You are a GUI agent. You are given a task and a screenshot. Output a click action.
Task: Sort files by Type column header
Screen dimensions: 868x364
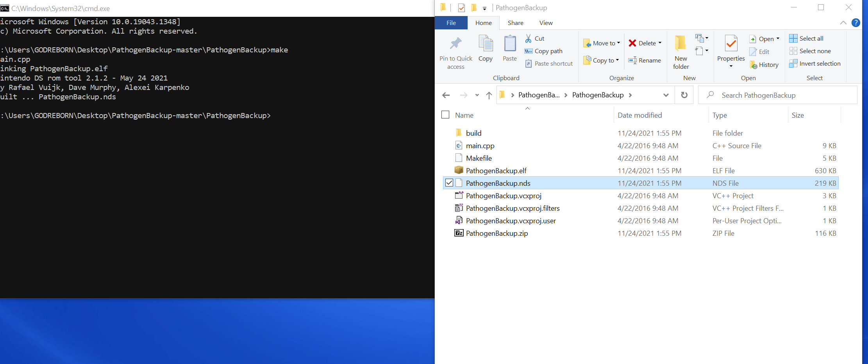720,115
